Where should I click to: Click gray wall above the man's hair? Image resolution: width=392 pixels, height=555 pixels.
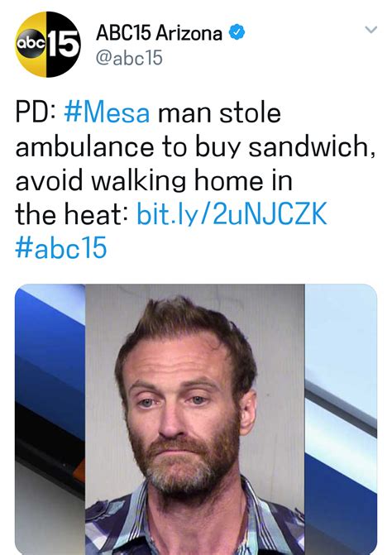195,292
